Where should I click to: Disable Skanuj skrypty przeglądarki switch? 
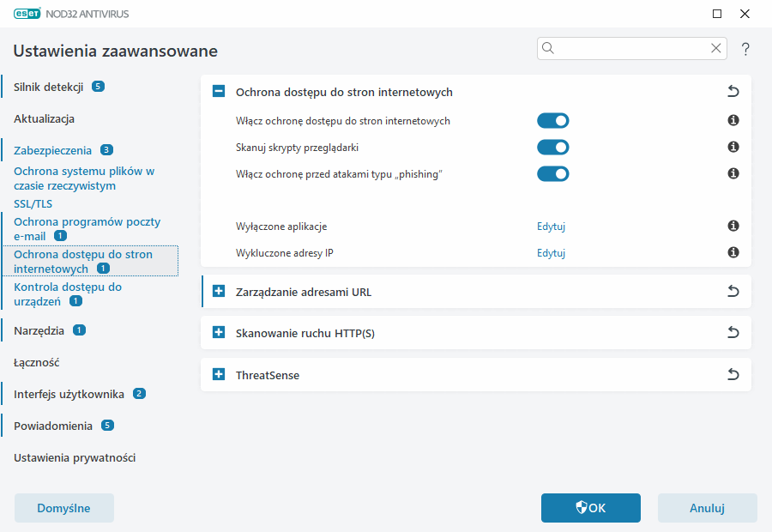(x=552, y=148)
